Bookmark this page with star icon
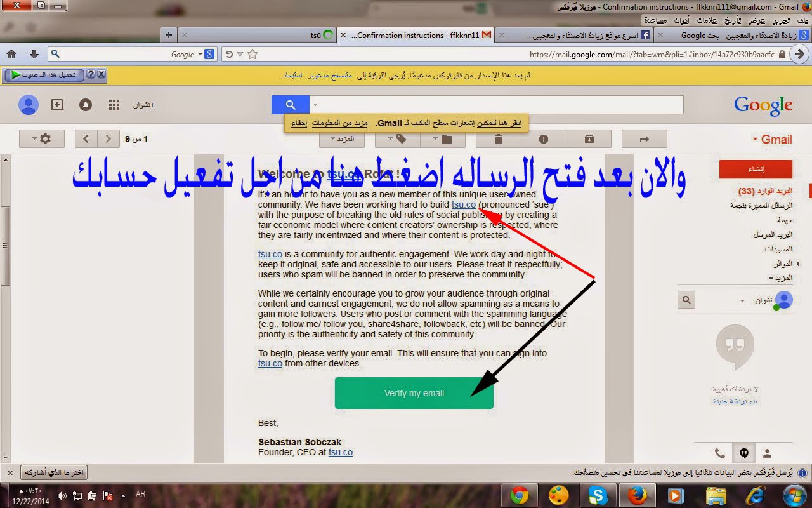This screenshot has width=812, height=508. (252, 54)
